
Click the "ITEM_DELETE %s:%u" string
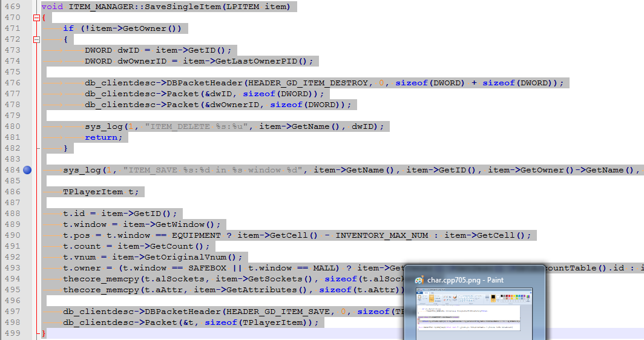pos(196,126)
